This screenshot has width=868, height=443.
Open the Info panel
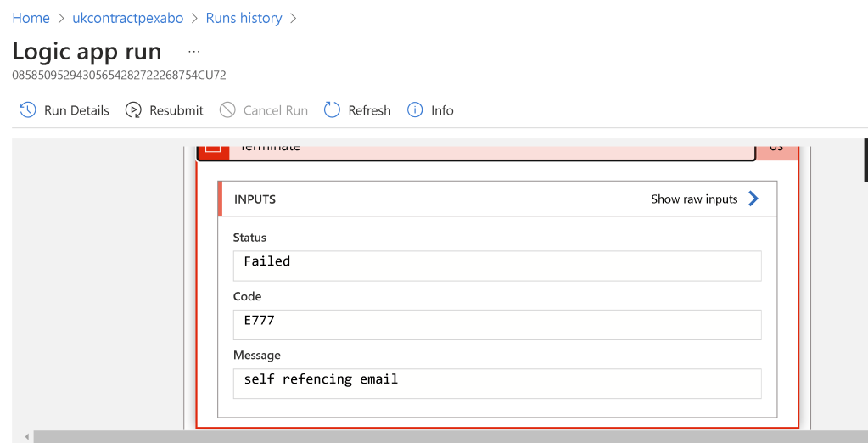(430, 110)
